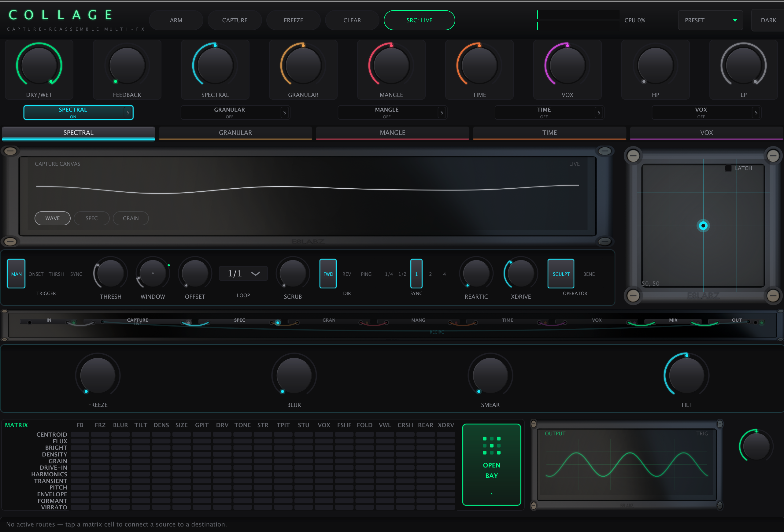Switch to the GRANULAR tab

coord(235,133)
